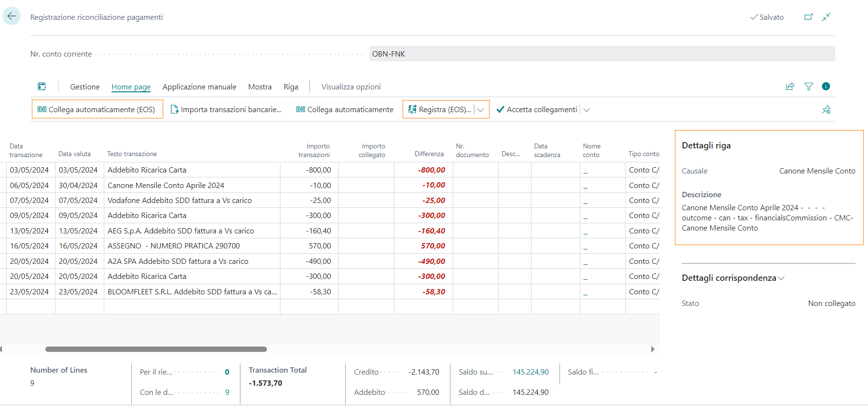
Task: Click AEG S.p.A. Addebito SDD cell
Action: (x=192, y=231)
